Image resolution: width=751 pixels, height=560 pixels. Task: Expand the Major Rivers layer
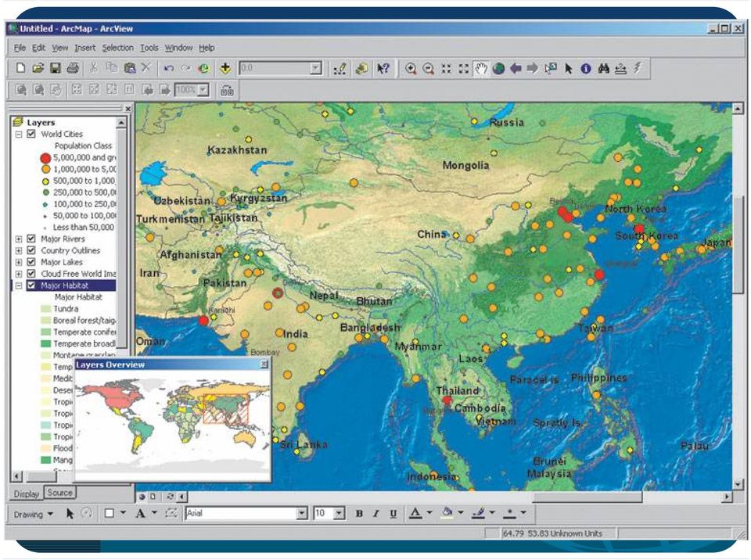pyautogui.click(x=19, y=239)
